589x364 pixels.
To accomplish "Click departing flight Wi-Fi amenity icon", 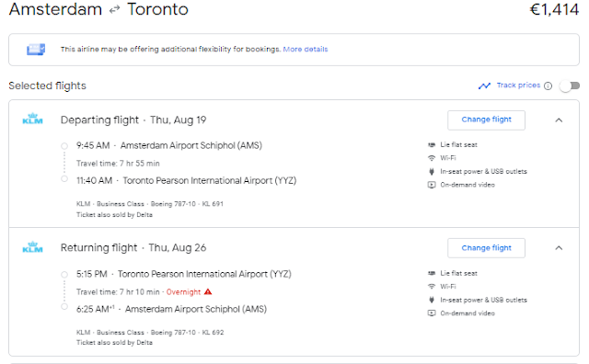I will [x=432, y=158].
